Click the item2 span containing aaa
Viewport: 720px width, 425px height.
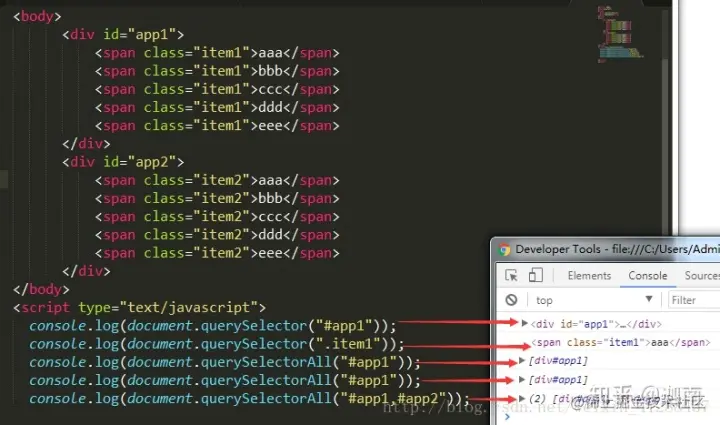(217, 180)
